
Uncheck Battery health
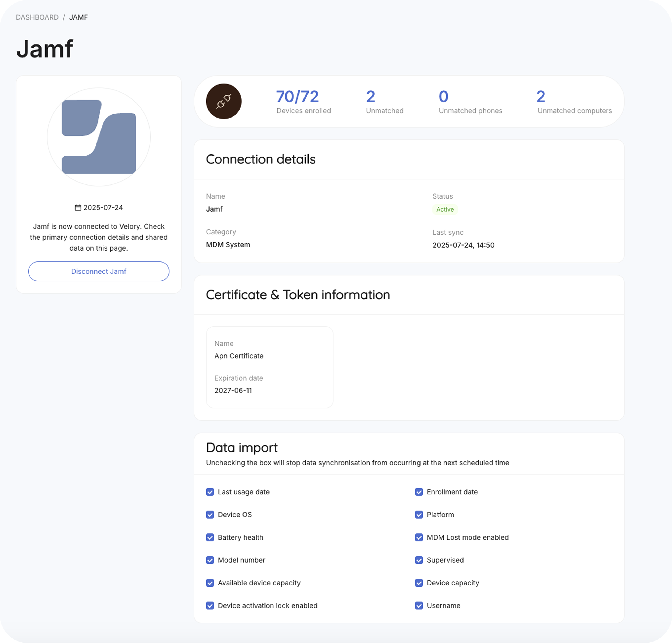coord(210,537)
